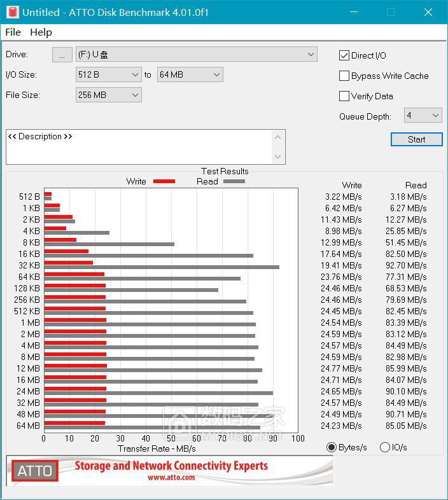448x500 pixels.
Task: Minimize the ATTO Disk Benchmark window
Action: pos(354,12)
